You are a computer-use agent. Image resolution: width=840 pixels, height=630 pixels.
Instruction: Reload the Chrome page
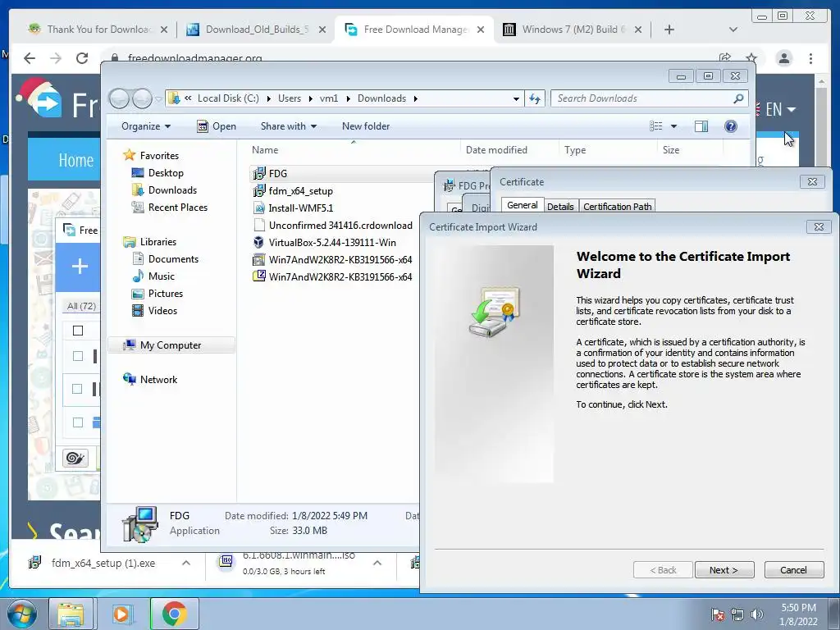pyautogui.click(x=81, y=58)
